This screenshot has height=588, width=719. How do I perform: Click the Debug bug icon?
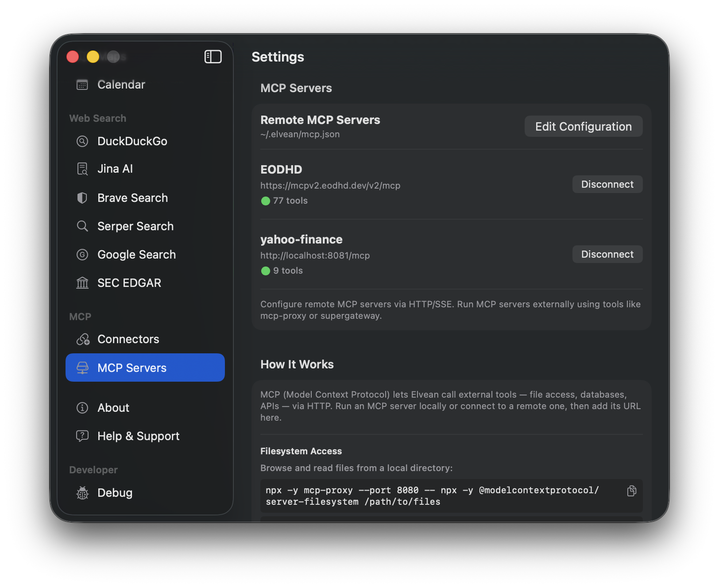click(x=82, y=493)
